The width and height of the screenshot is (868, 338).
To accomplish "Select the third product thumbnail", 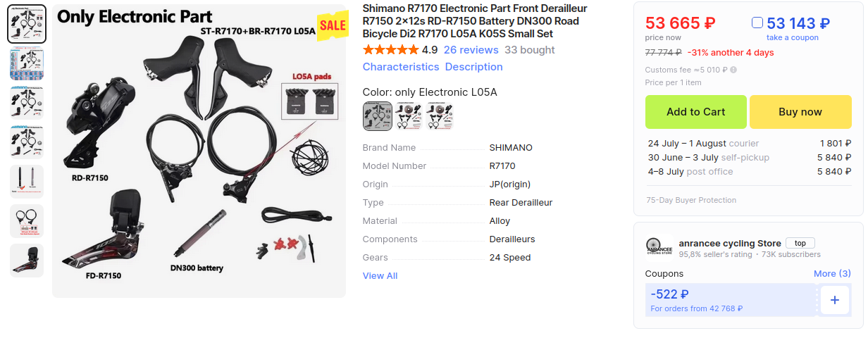I will [27, 103].
